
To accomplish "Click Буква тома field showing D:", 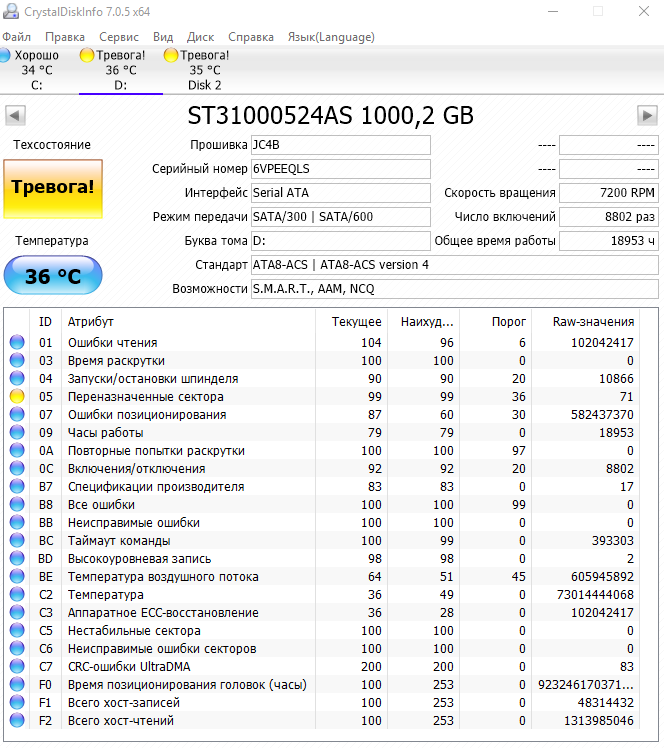I will click(341, 241).
